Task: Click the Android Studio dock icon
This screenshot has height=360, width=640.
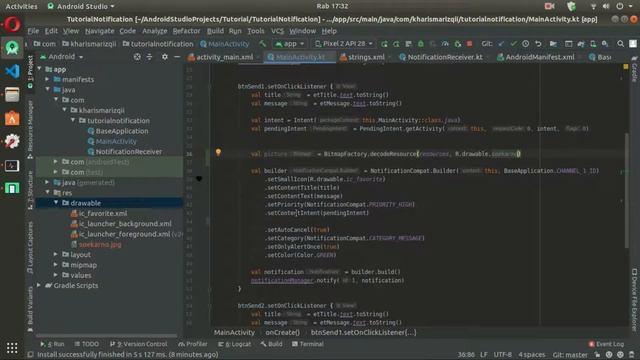Action: click(12, 48)
